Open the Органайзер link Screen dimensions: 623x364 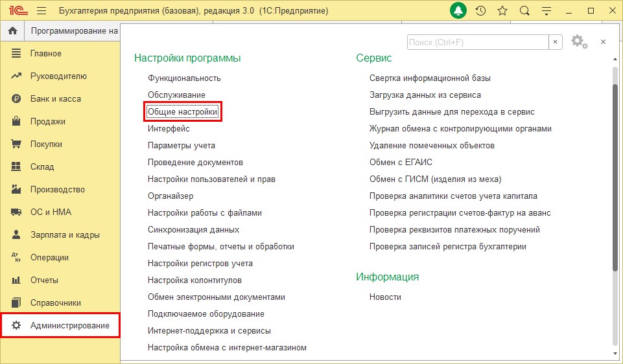click(x=171, y=196)
